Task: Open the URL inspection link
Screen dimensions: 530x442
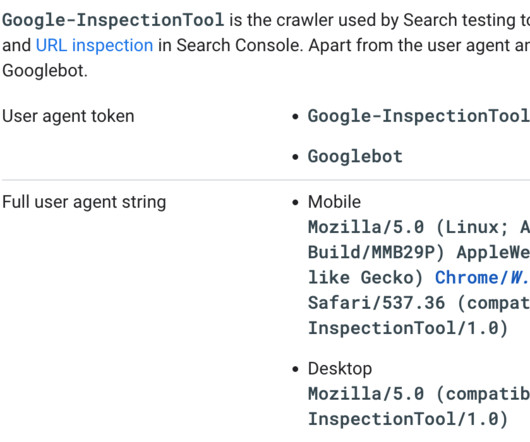Action: pos(94,45)
